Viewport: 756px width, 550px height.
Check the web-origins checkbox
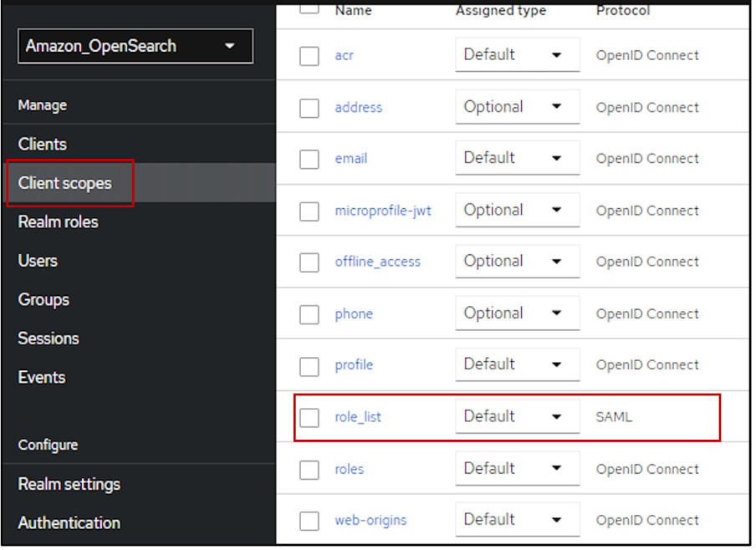(309, 521)
